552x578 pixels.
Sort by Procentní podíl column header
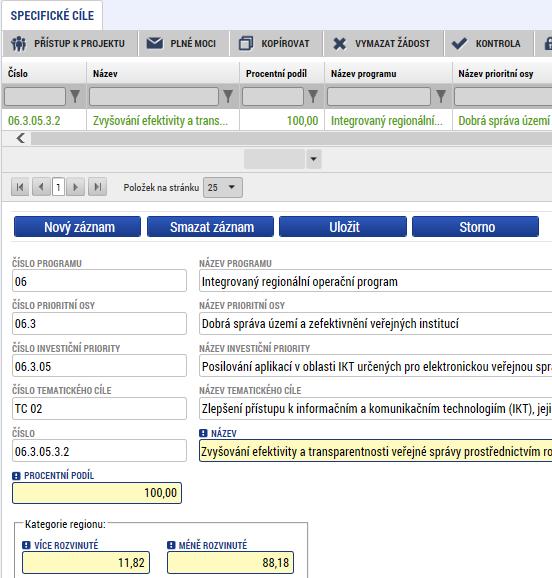coord(276,74)
